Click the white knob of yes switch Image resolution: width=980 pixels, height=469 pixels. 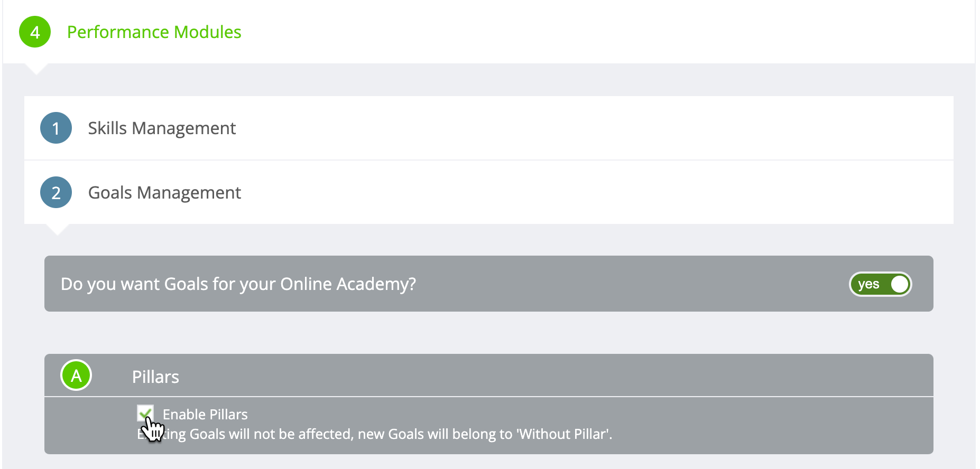pos(899,284)
